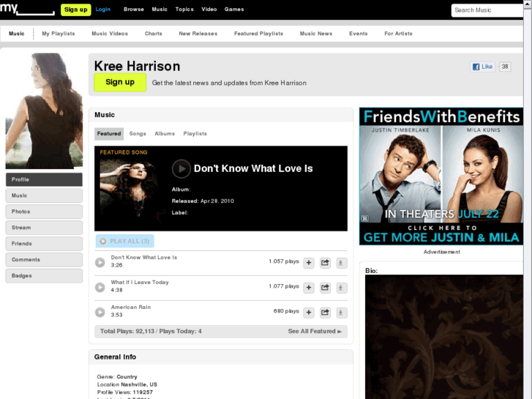
Task: Share the song What If I Leave Today
Action: [x=325, y=287]
